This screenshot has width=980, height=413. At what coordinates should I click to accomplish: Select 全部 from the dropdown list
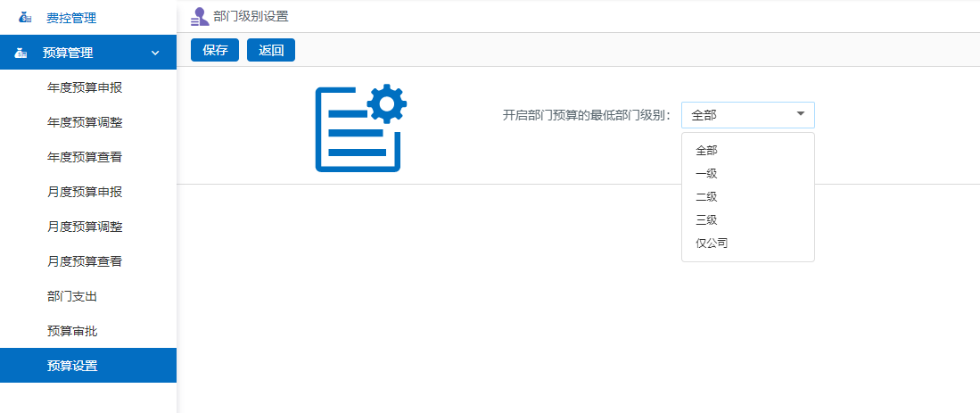coord(706,151)
